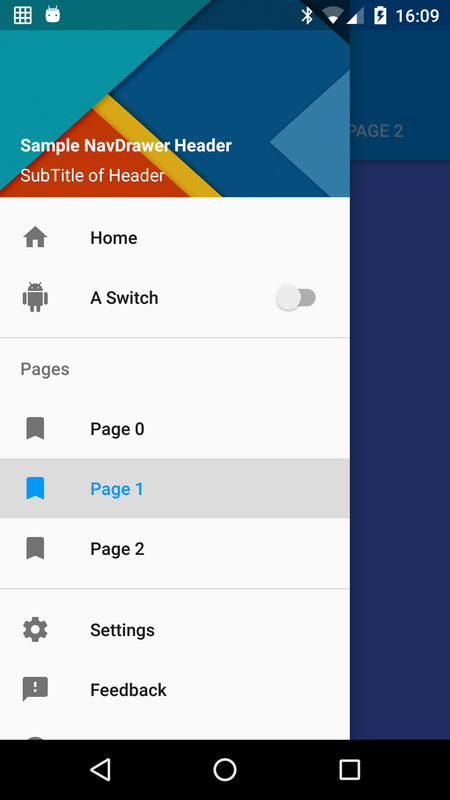Tap the bookmark icon next to Page 0
This screenshot has height=800, width=450.
tap(35, 429)
